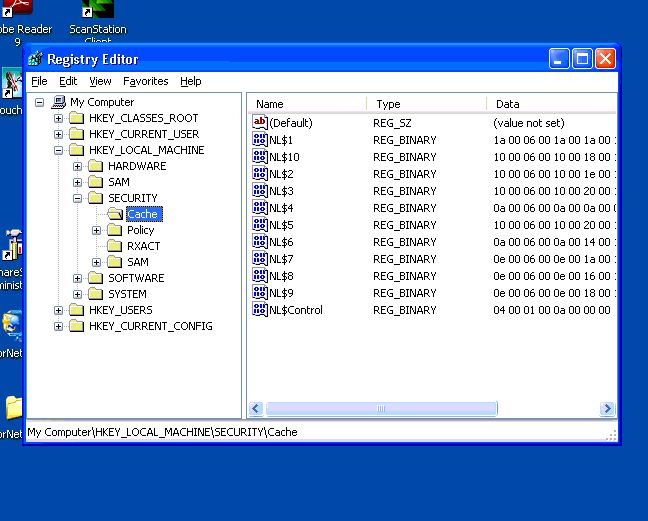The width and height of the screenshot is (648, 521).
Task: Expand the HKEY_CLASSES_ROOT key
Action: (58, 118)
